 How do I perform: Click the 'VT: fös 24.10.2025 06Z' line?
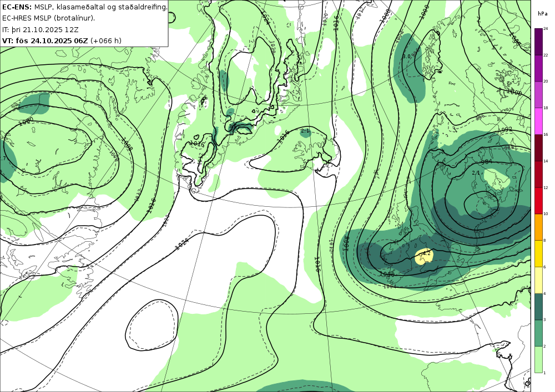62,40
